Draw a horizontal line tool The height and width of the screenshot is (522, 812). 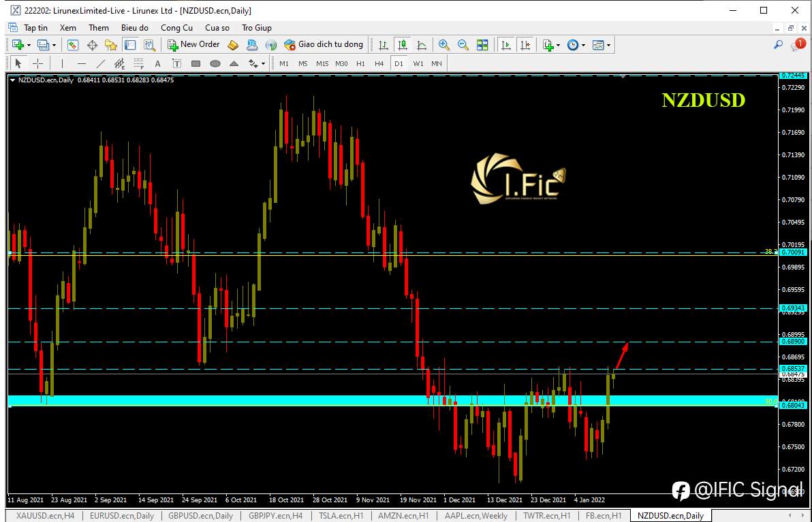click(81, 63)
